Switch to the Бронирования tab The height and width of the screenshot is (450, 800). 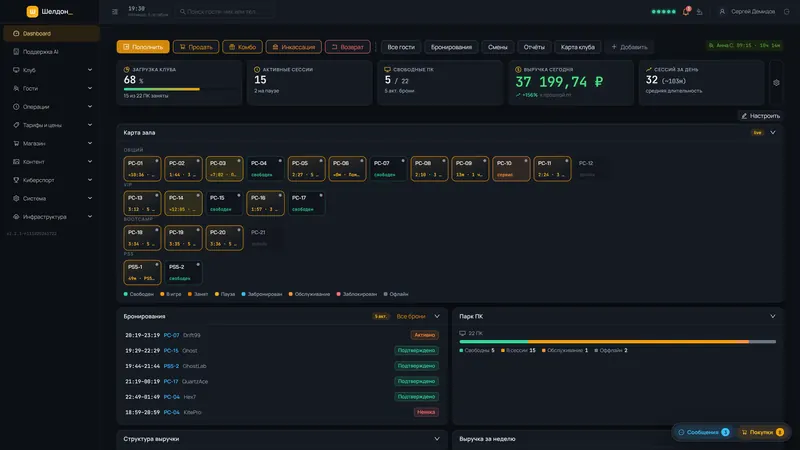pyautogui.click(x=451, y=47)
